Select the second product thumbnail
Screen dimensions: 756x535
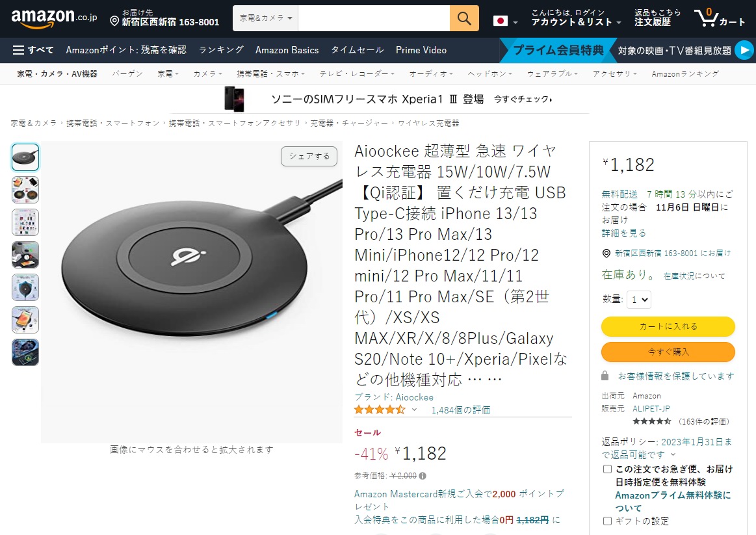click(25, 190)
